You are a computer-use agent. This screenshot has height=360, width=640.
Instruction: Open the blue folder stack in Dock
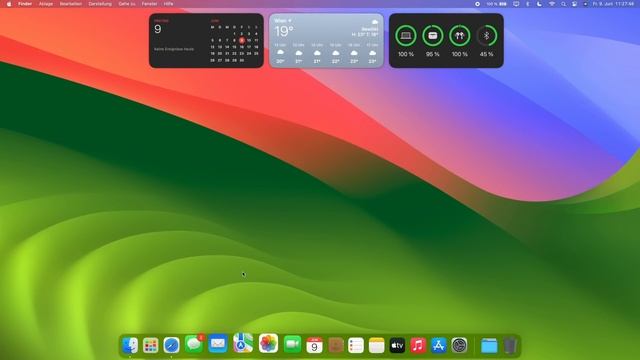(x=489, y=346)
